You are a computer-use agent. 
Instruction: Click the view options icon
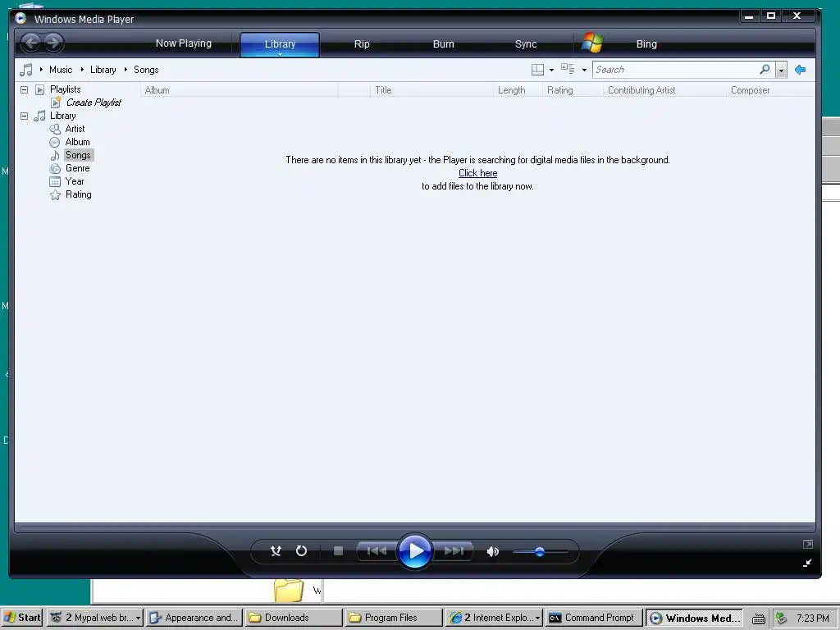pos(568,69)
